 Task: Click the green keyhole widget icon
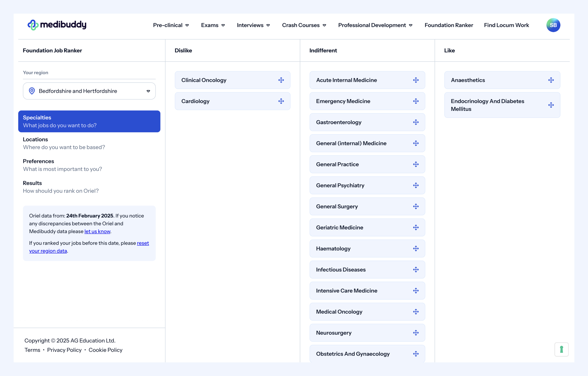561,349
